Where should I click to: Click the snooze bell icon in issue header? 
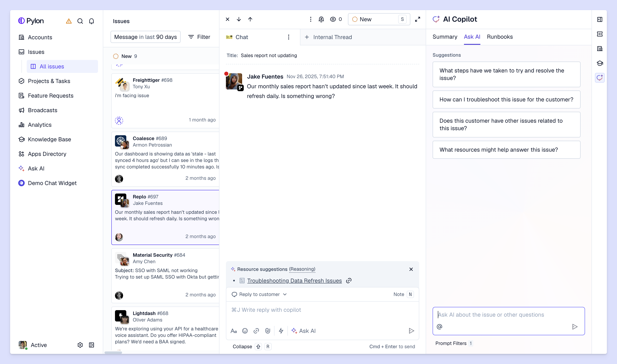[x=321, y=19]
